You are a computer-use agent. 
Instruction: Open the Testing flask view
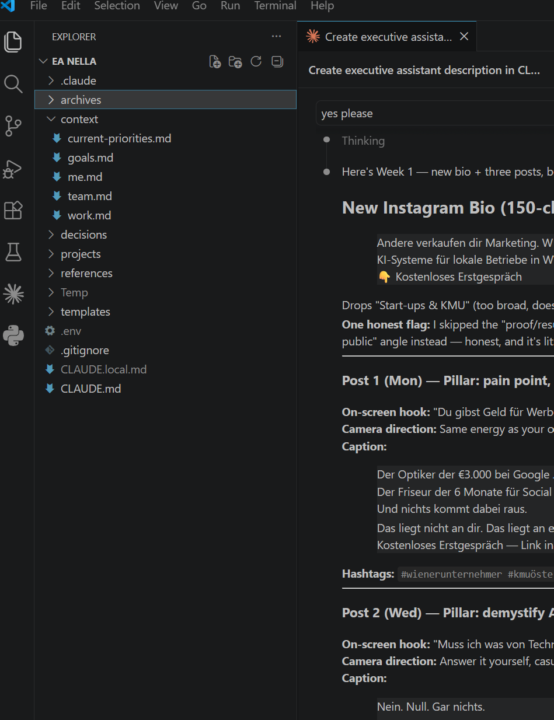13,252
